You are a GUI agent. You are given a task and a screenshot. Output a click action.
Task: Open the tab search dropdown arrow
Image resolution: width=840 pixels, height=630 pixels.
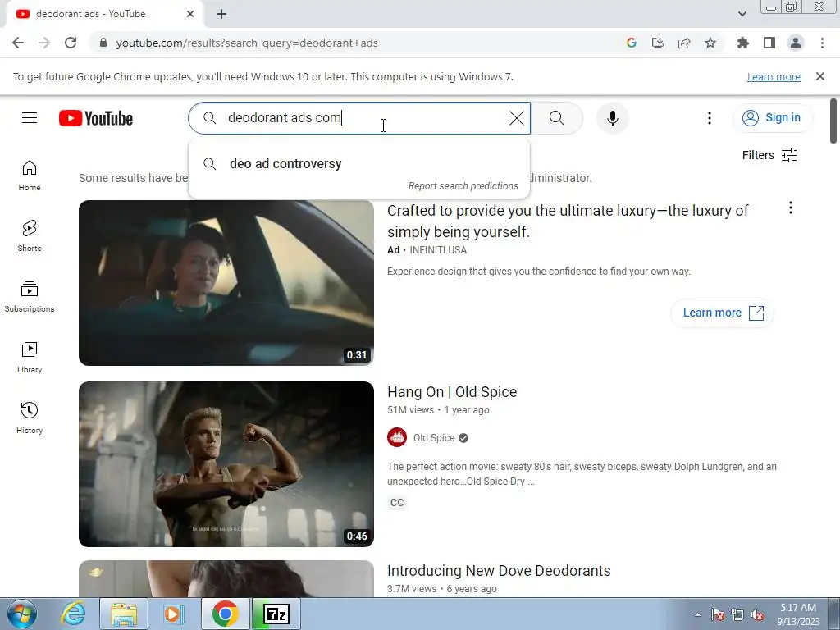742,14
